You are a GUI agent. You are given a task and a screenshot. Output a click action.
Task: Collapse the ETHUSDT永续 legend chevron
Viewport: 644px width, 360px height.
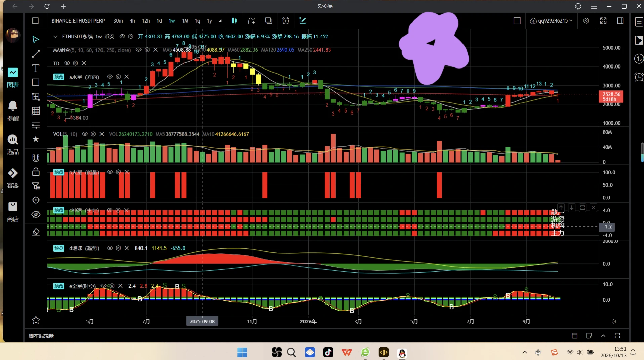click(55, 37)
